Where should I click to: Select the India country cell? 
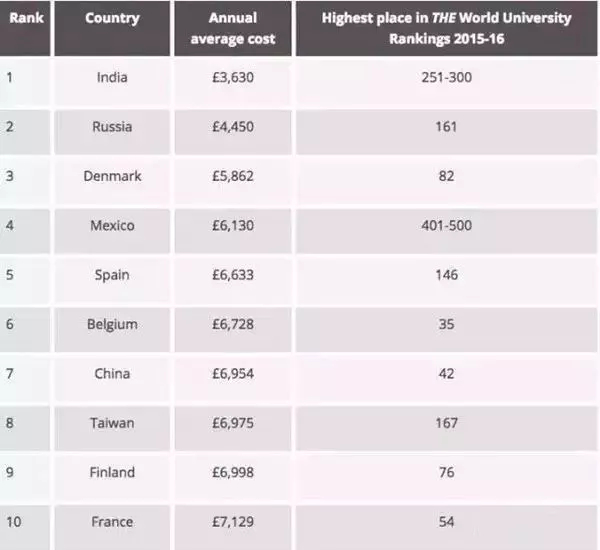112,77
